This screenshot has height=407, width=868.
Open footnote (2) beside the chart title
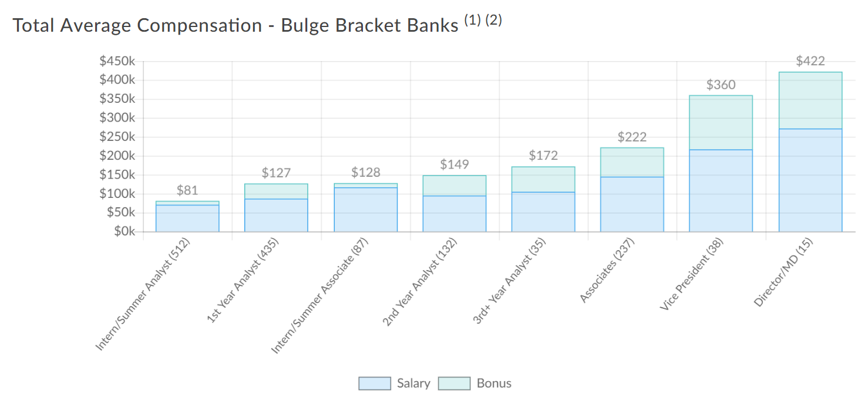[493, 22]
